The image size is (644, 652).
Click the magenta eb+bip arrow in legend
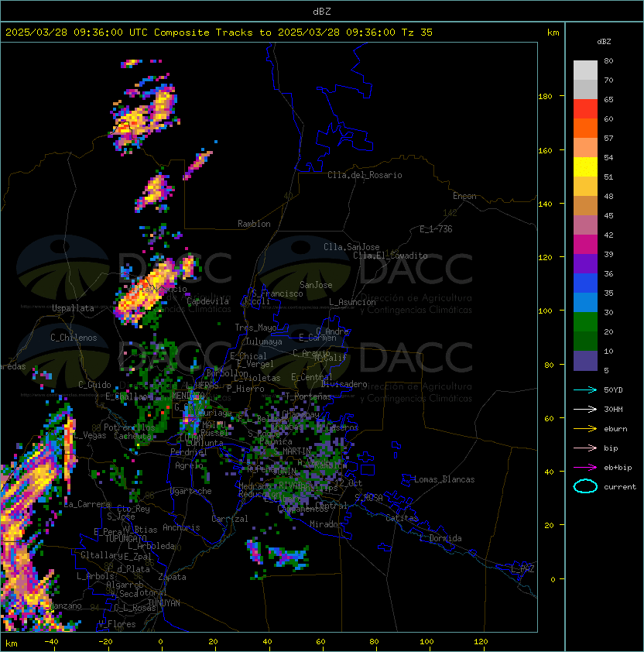pyautogui.click(x=585, y=468)
